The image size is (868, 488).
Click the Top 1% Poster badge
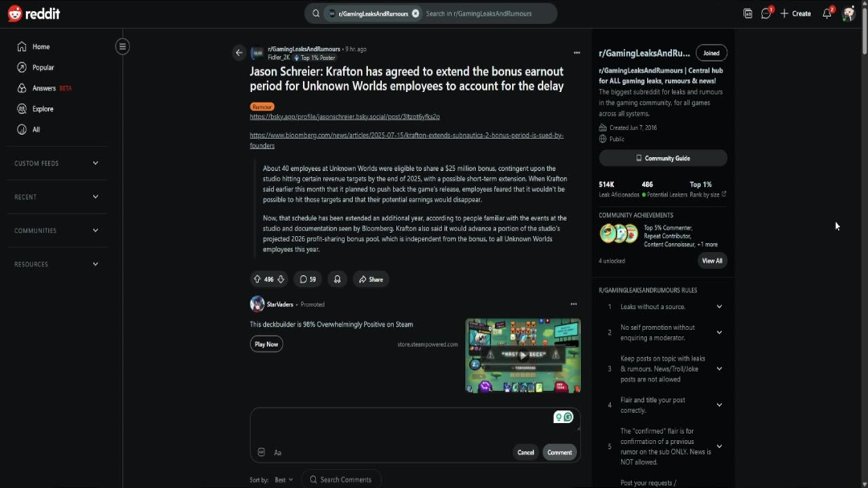click(314, 58)
